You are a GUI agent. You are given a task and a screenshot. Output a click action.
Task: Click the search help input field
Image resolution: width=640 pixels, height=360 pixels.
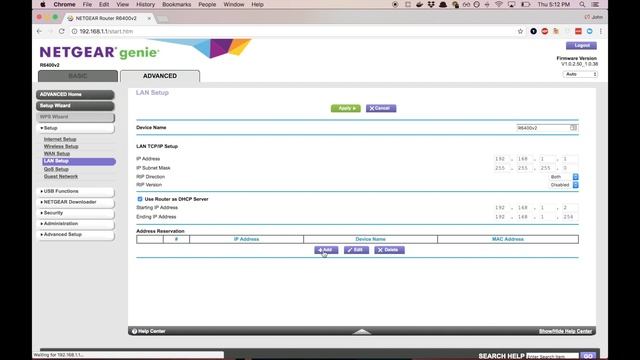[552, 356]
